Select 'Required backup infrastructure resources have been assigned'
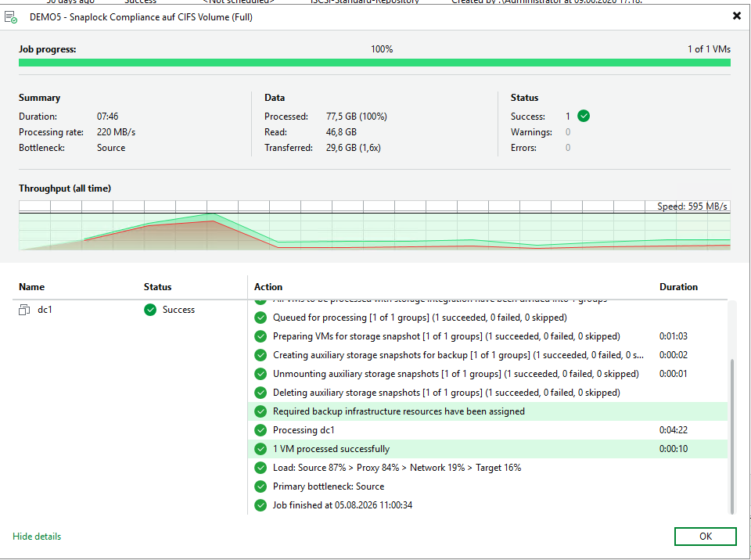This screenshot has width=751, height=560. click(x=487, y=411)
